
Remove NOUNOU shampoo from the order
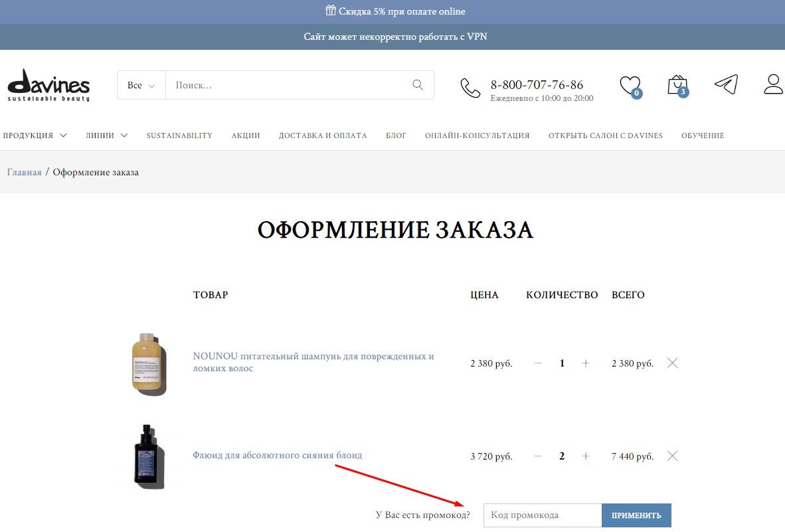pyautogui.click(x=672, y=363)
